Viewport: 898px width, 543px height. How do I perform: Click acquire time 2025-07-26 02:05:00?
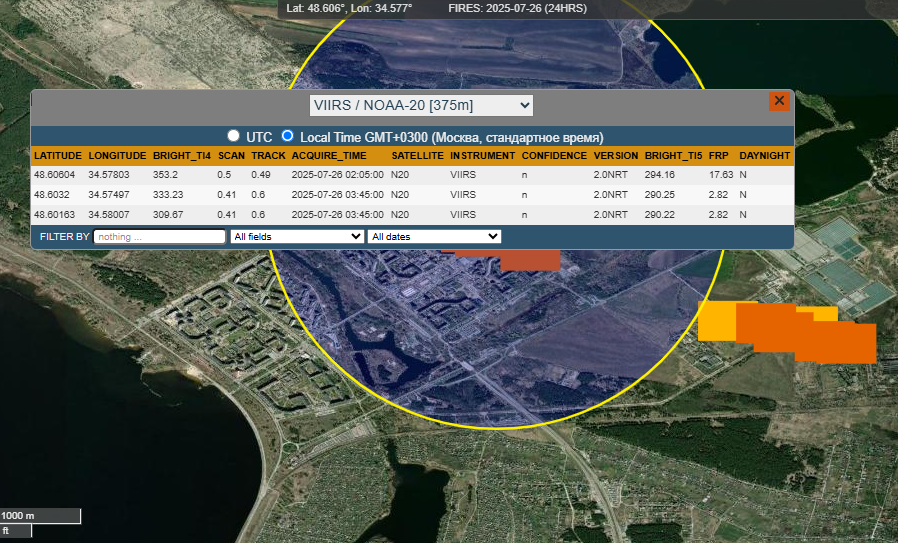[x=337, y=175]
